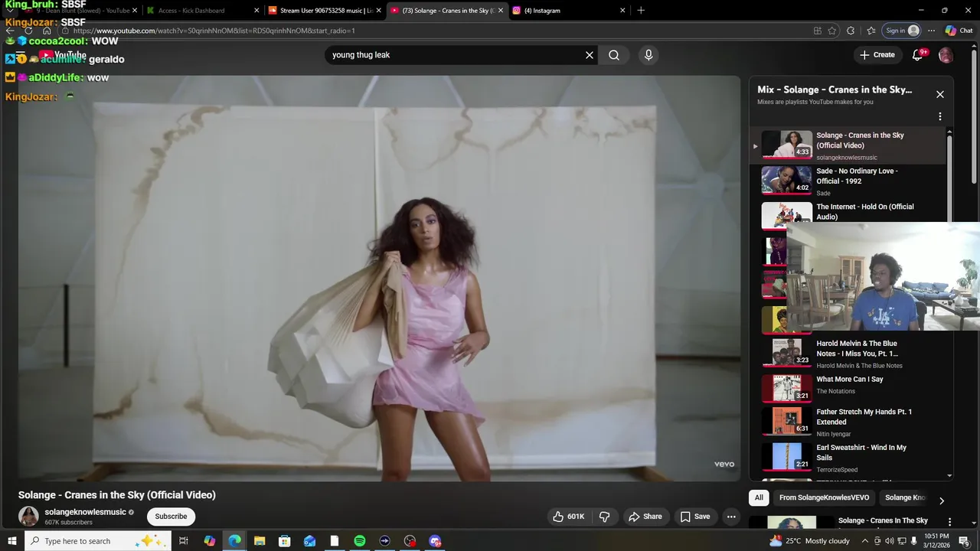980x551 pixels.
Task: Launch Microsoft Edge from taskbar
Action: click(x=234, y=541)
